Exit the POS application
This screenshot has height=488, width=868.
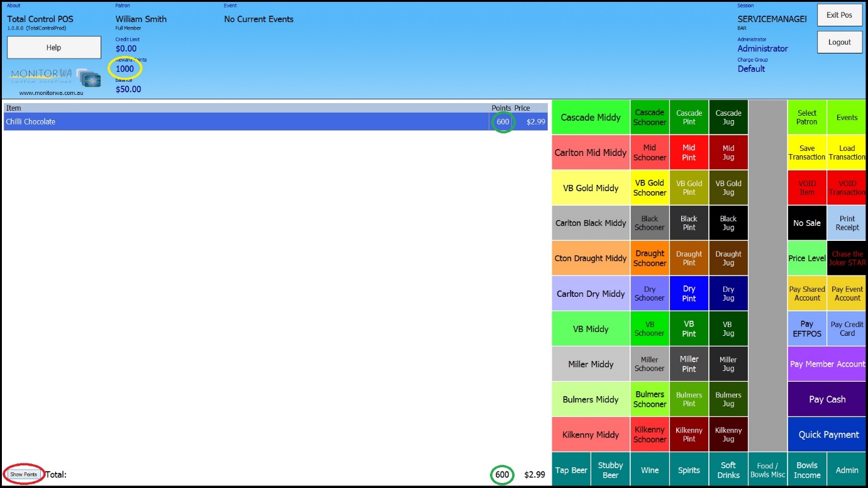point(840,15)
